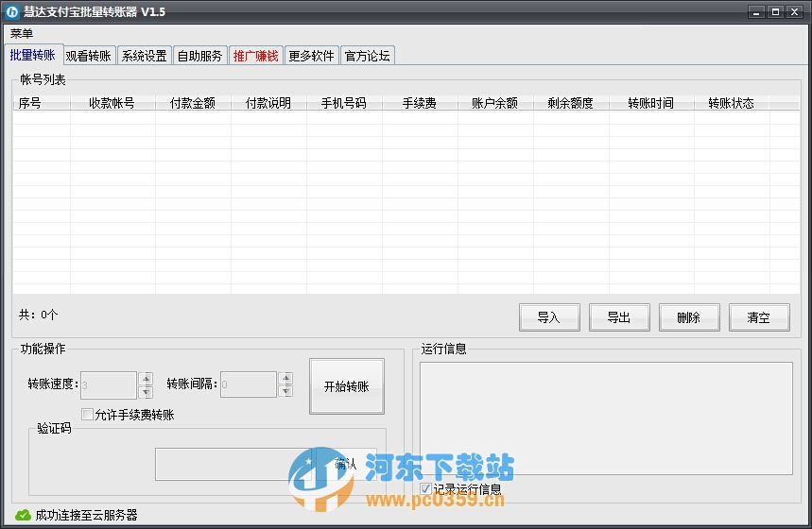Click the 运行信息 log text area
This screenshot has width=812, height=529.
point(606,418)
